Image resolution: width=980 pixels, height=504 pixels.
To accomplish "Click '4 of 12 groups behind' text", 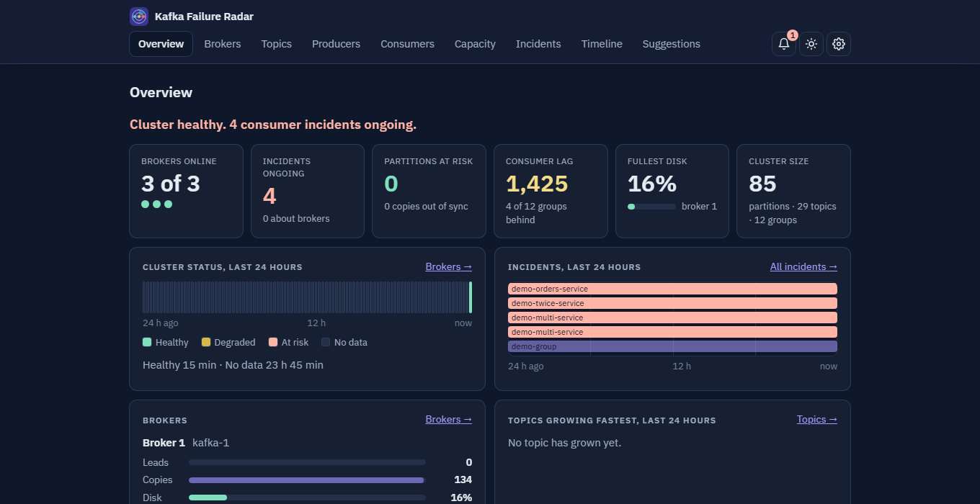I will tap(536, 213).
